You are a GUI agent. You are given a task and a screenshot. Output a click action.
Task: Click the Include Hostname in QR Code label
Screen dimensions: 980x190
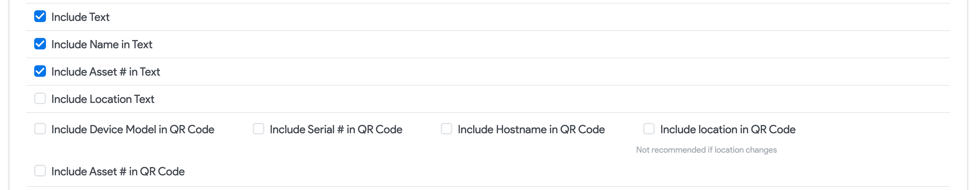pos(532,129)
